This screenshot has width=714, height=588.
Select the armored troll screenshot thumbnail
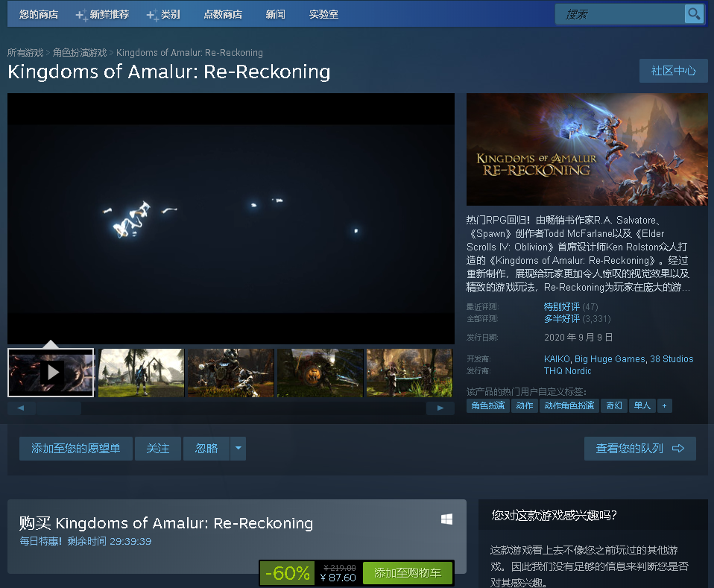231,373
